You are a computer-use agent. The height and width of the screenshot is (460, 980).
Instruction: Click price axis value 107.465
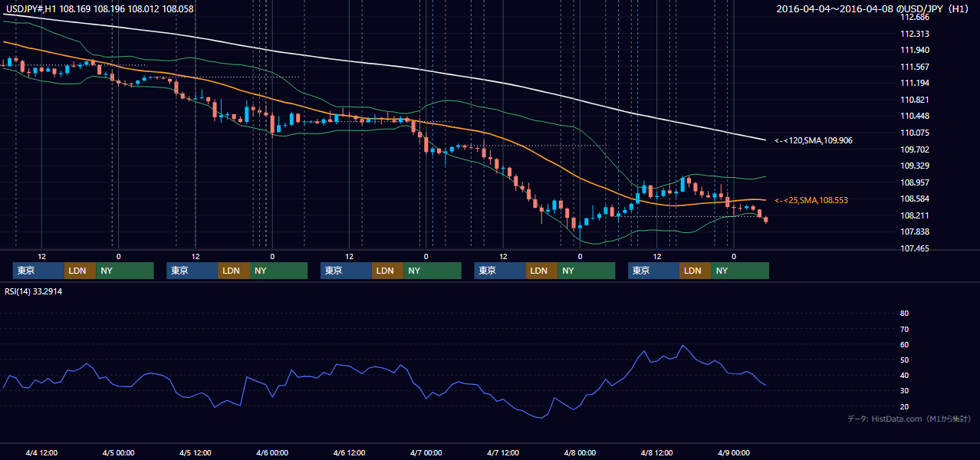(x=915, y=249)
